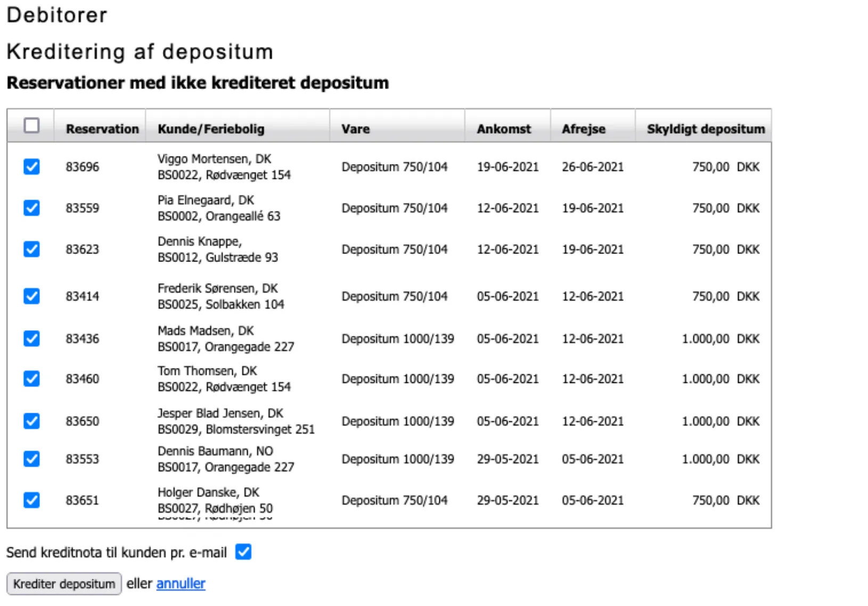Screen dimensions: 868x606
Task: Disable 'Send kreditnota til kunden pr. e-mail'
Action: coord(243,552)
